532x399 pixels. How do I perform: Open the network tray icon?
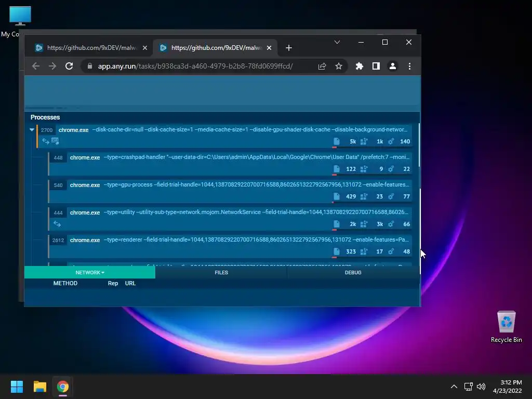click(469, 387)
